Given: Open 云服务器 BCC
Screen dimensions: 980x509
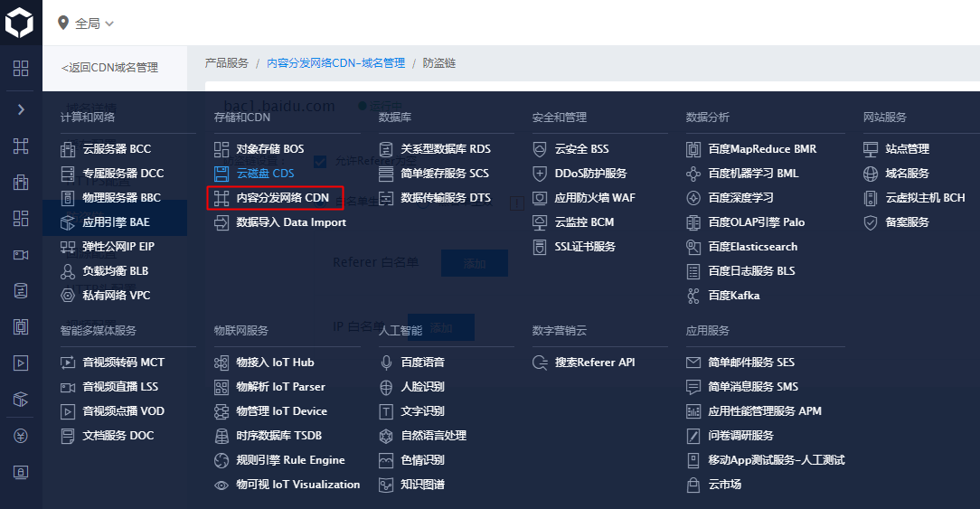Looking at the screenshot, I should [x=117, y=149].
